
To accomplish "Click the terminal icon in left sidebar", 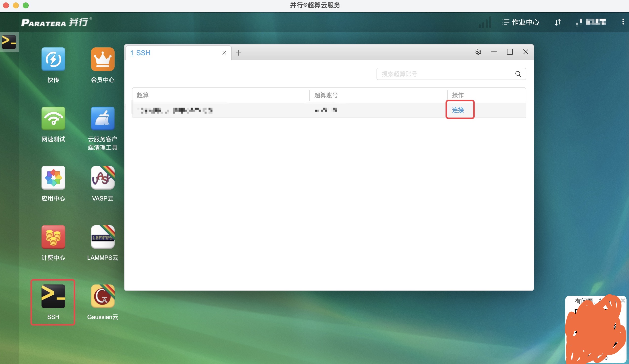I will (x=9, y=42).
